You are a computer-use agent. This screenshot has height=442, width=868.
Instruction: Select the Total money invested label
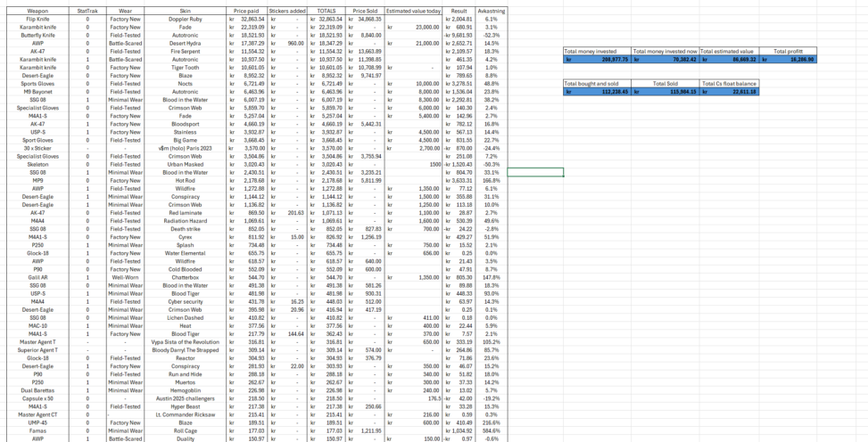pyautogui.click(x=596, y=52)
